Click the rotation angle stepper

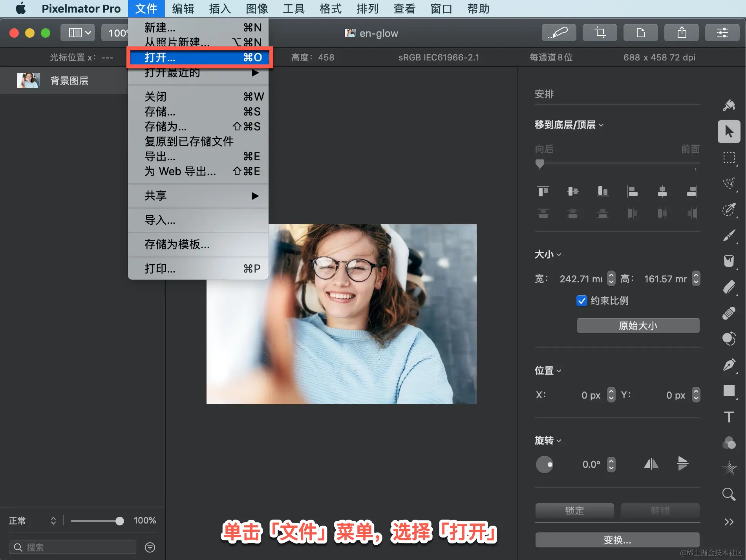(611, 464)
